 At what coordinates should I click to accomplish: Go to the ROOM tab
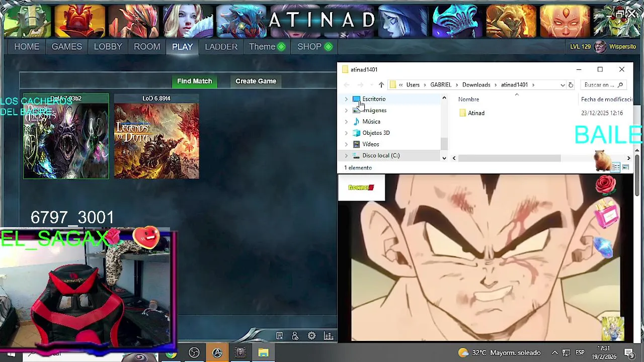(147, 46)
